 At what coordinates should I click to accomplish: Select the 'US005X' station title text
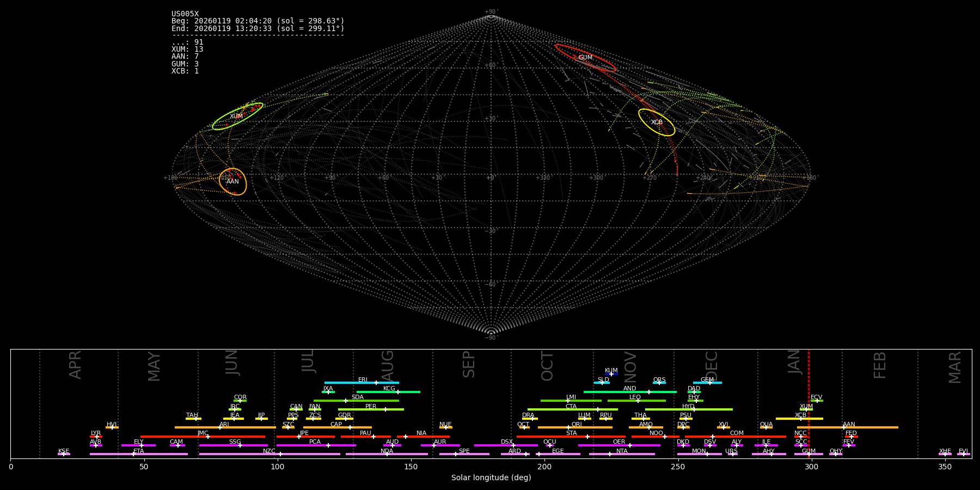pyautogui.click(x=185, y=14)
